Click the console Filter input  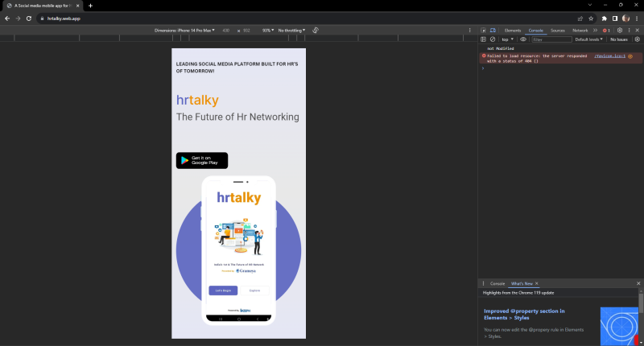tap(551, 39)
